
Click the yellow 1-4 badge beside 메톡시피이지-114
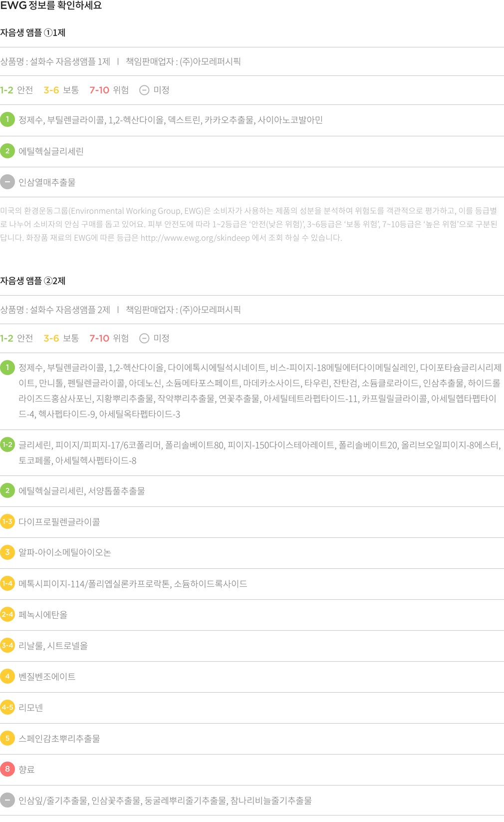7,583
